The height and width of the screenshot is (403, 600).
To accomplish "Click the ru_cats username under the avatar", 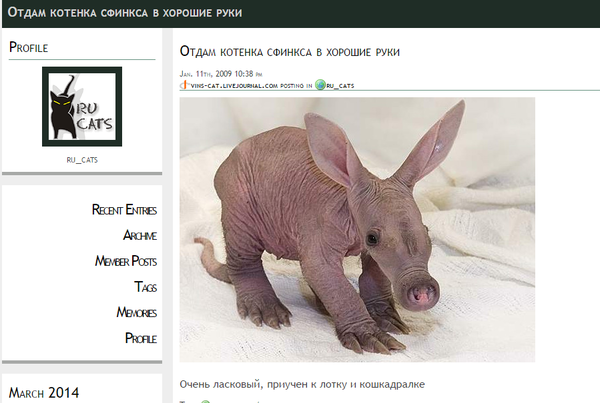I will pos(82,159).
